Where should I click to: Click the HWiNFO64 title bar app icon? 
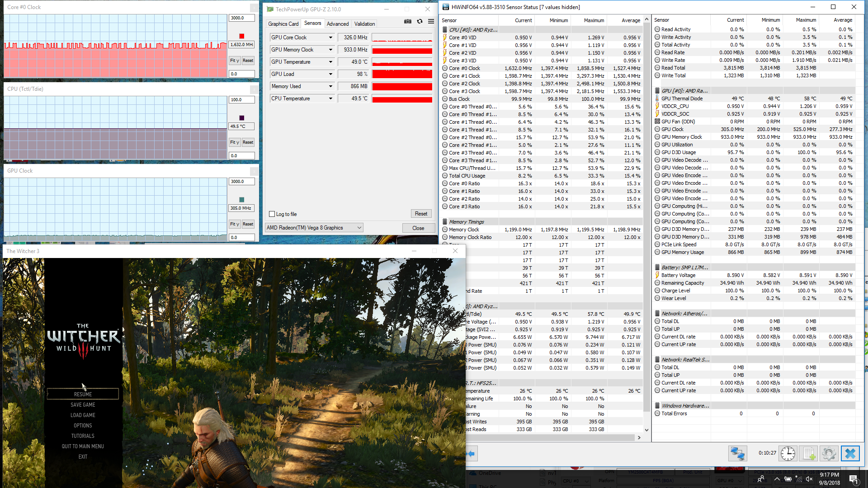coord(446,7)
